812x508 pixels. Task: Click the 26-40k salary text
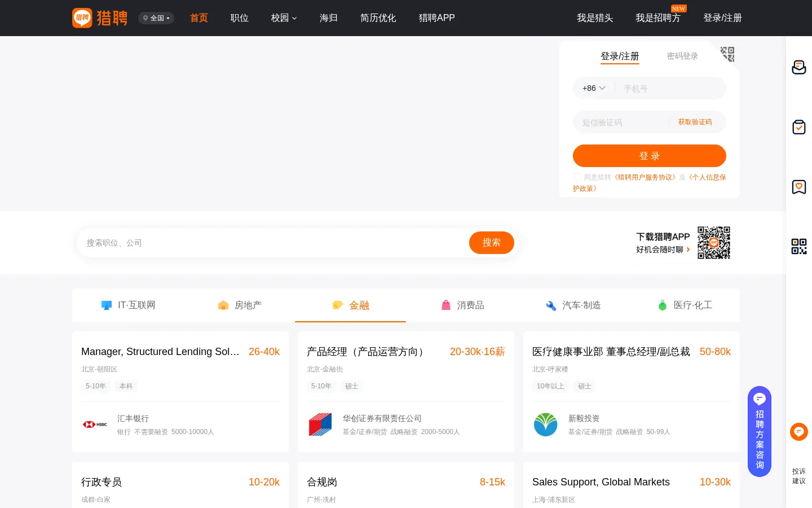(x=264, y=352)
